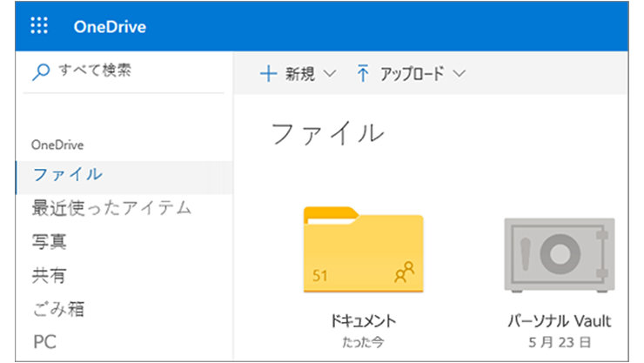Click the パーソナル Vault name label

[x=560, y=320]
